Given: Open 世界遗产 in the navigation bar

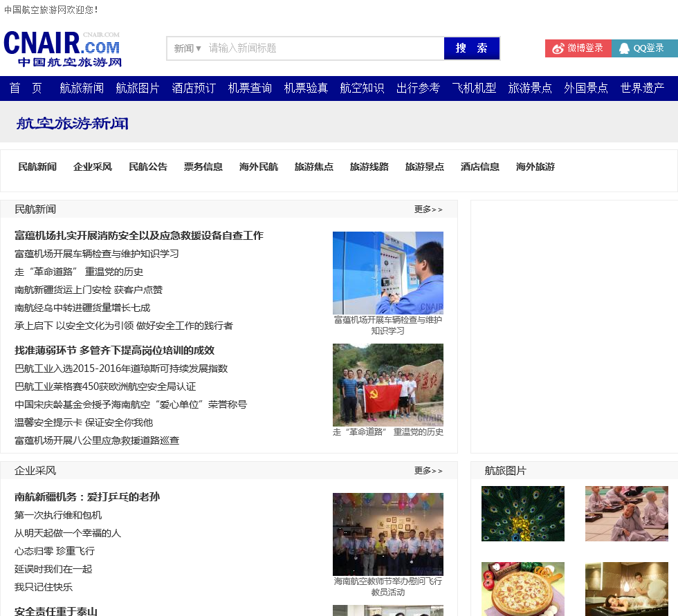Looking at the screenshot, I should coord(642,88).
